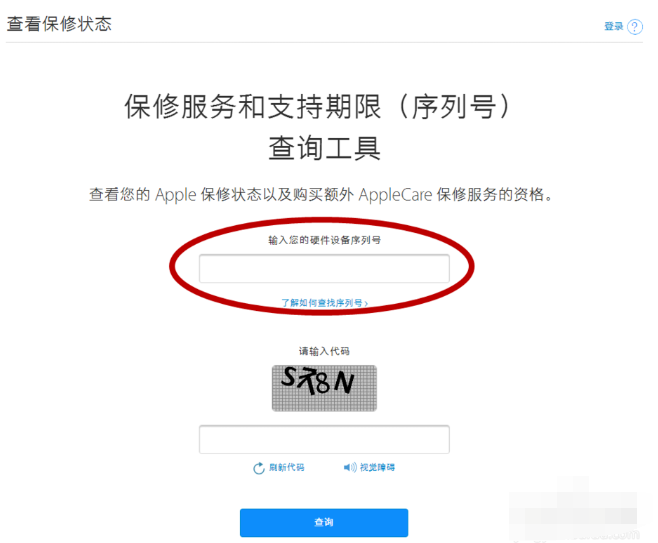Focus the captcha code input field
Viewport: 658px width, 543px height.
(x=324, y=439)
